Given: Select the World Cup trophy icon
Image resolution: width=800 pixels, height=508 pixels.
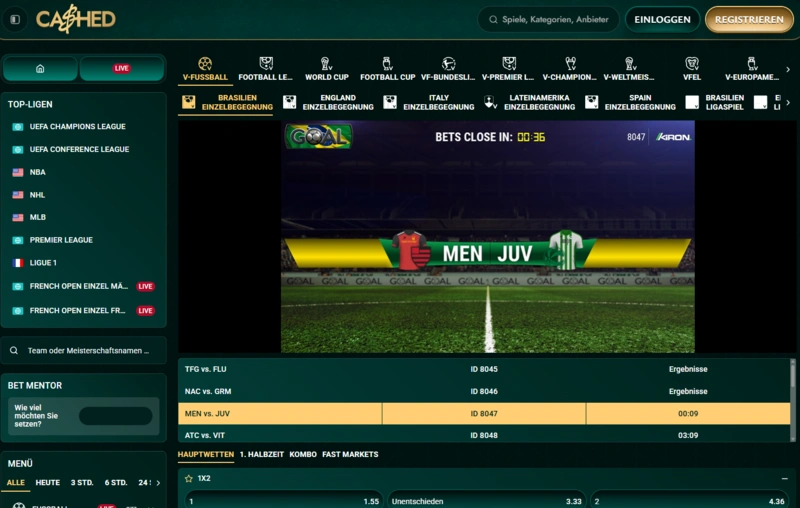Looking at the screenshot, I should click(326, 63).
